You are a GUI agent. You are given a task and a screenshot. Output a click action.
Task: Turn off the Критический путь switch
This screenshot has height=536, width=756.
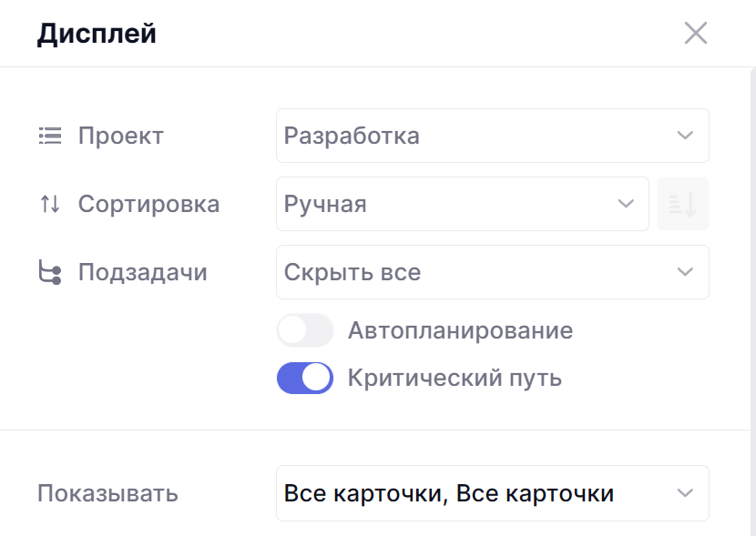coord(305,378)
